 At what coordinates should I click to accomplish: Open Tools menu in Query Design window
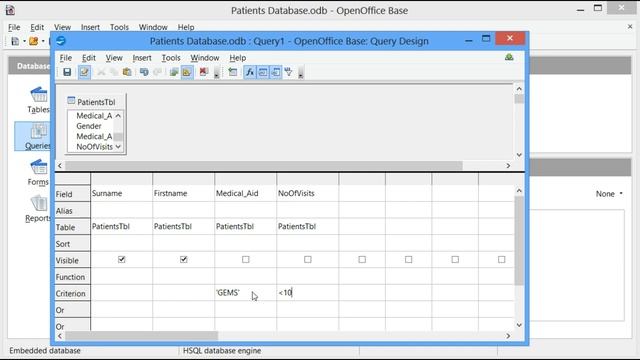coord(171,58)
